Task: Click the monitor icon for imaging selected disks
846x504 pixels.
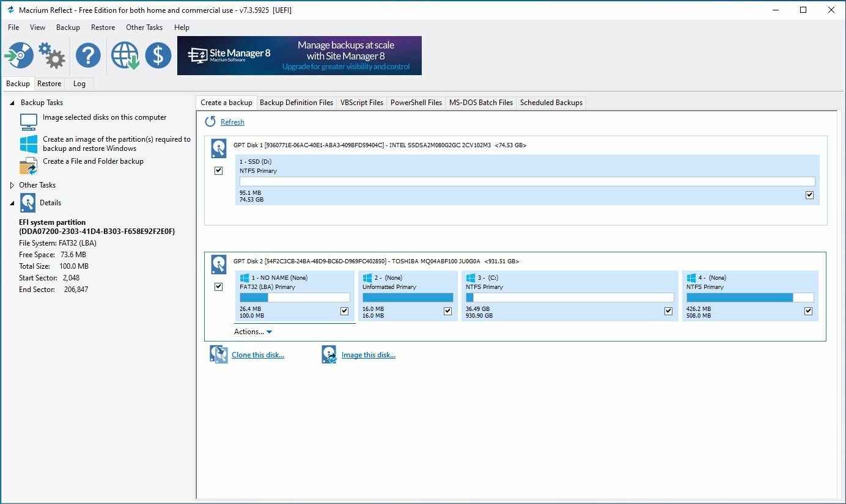Action: pos(29,122)
